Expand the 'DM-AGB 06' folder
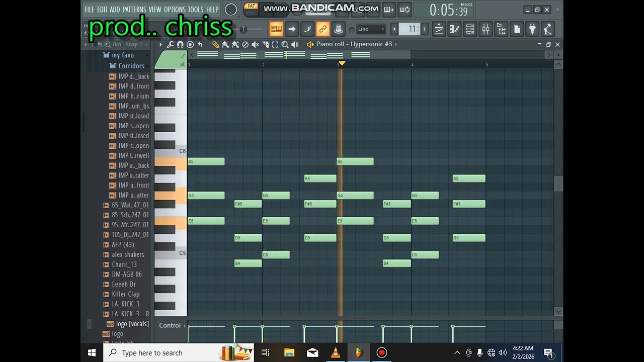The image size is (644, 362). click(127, 275)
